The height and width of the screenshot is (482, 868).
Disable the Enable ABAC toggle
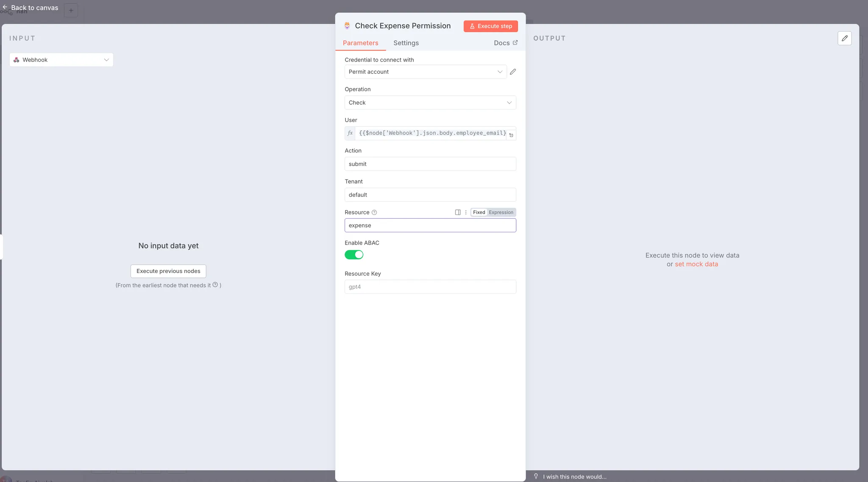(354, 255)
